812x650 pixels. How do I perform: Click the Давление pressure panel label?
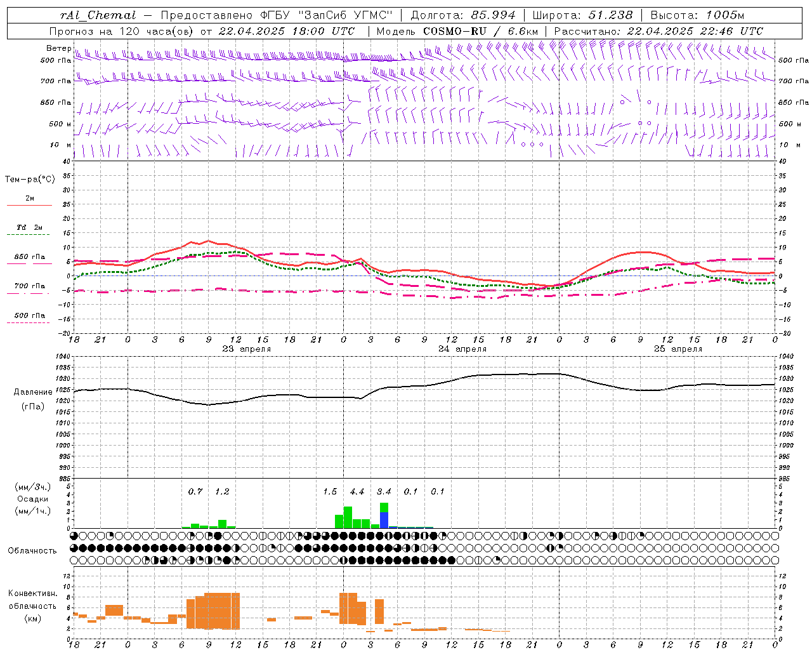click(x=33, y=392)
